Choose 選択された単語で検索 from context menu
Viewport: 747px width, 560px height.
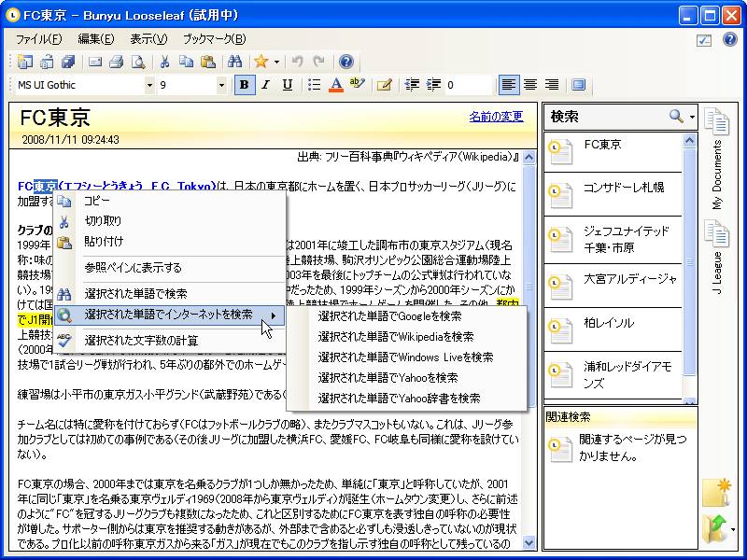(170, 294)
